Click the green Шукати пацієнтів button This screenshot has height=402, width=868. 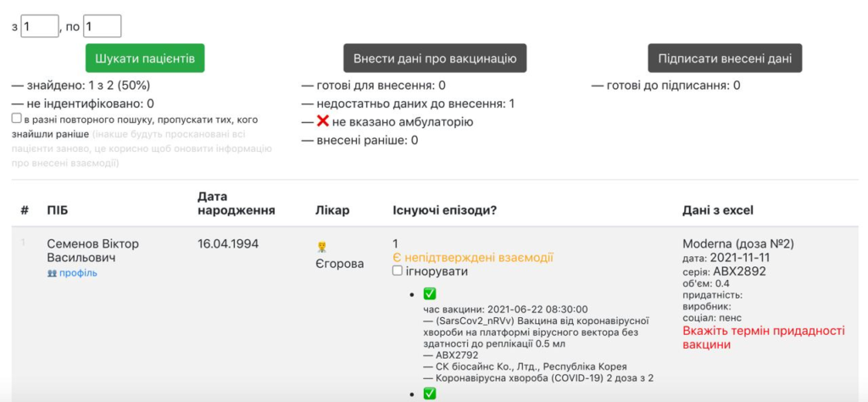pyautogui.click(x=145, y=59)
